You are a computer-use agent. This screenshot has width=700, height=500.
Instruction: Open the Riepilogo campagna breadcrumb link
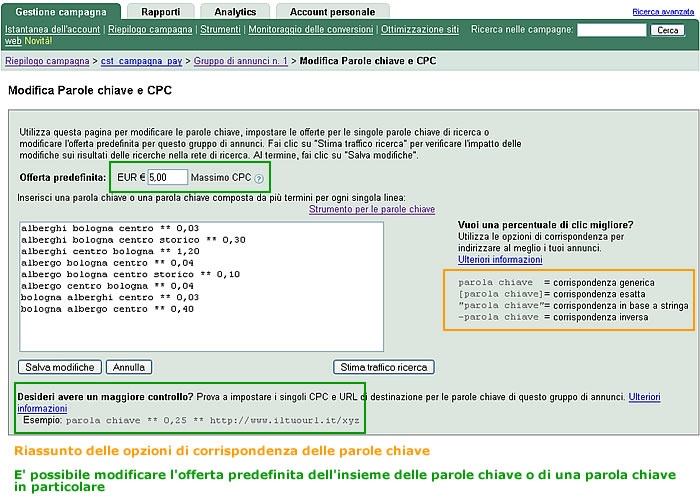pyautogui.click(x=47, y=61)
